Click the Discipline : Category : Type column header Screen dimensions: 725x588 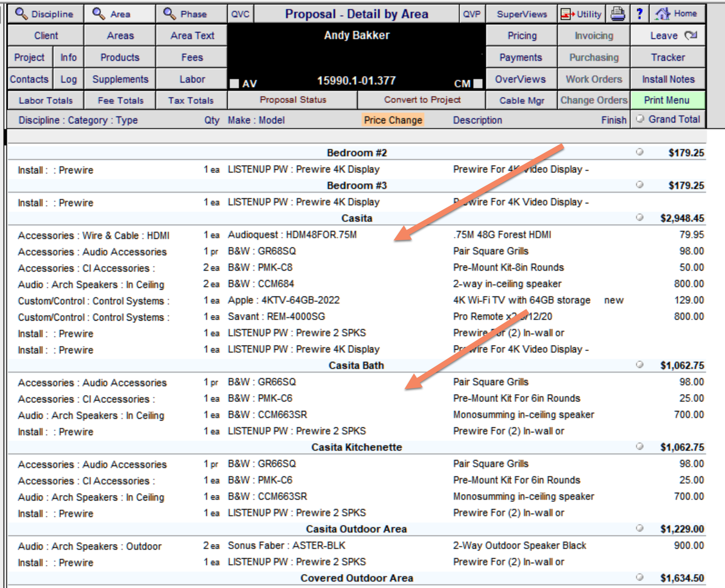click(x=78, y=120)
